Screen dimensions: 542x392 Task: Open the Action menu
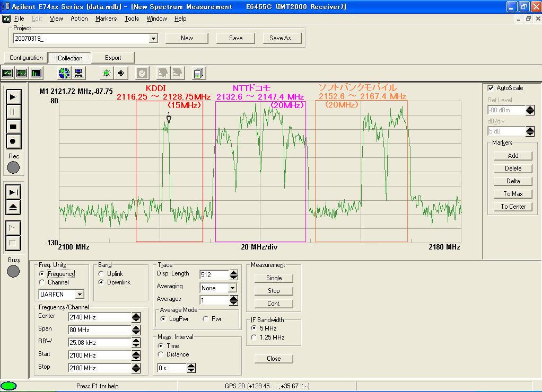pyautogui.click(x=79, y=19)
